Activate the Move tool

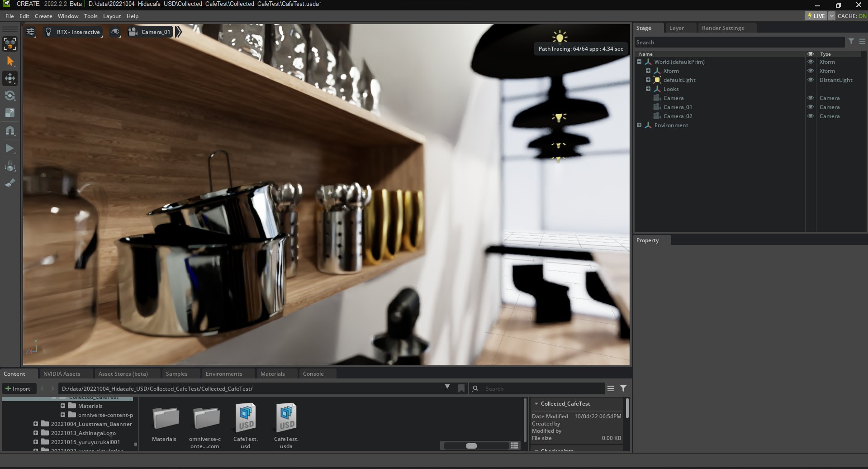coord(10,78)
